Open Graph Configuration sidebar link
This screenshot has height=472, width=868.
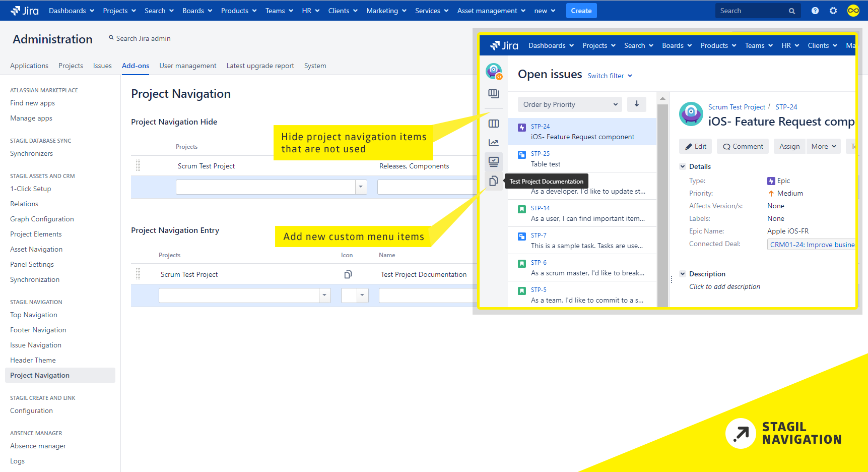click(x=42, y=219)
